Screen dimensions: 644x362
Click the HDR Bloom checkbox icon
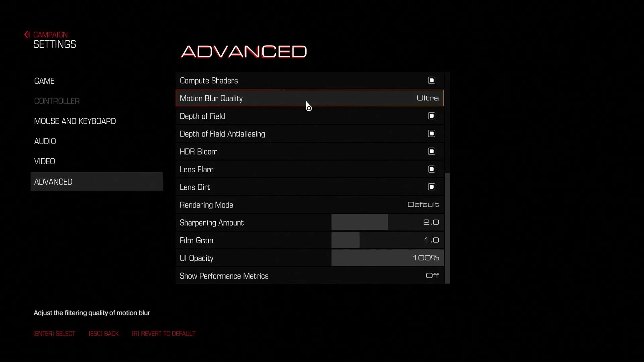[x=432, y=151]
